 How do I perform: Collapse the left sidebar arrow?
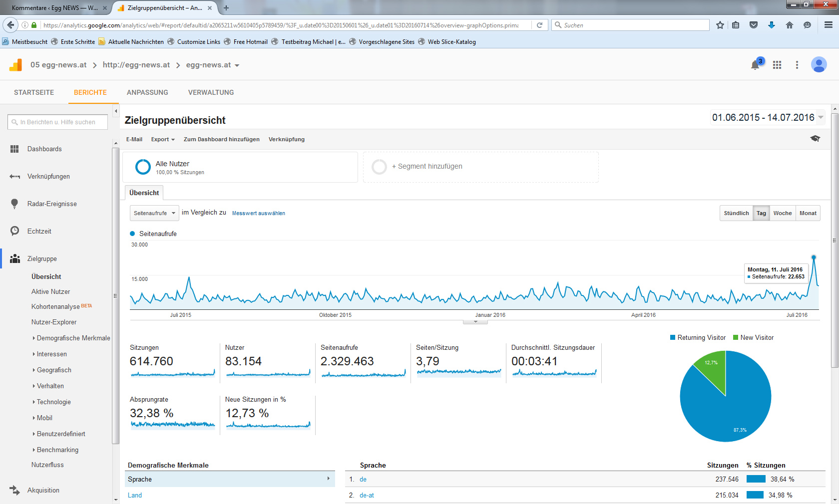[116, 111]
